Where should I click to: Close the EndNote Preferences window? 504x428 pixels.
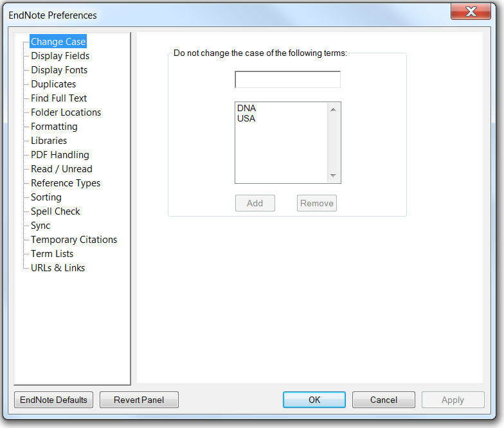472,12
